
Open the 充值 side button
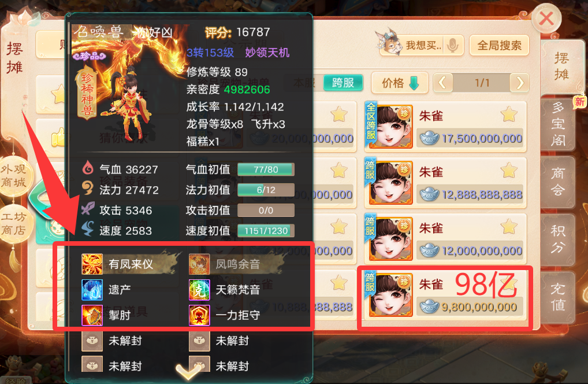point(558,297)
